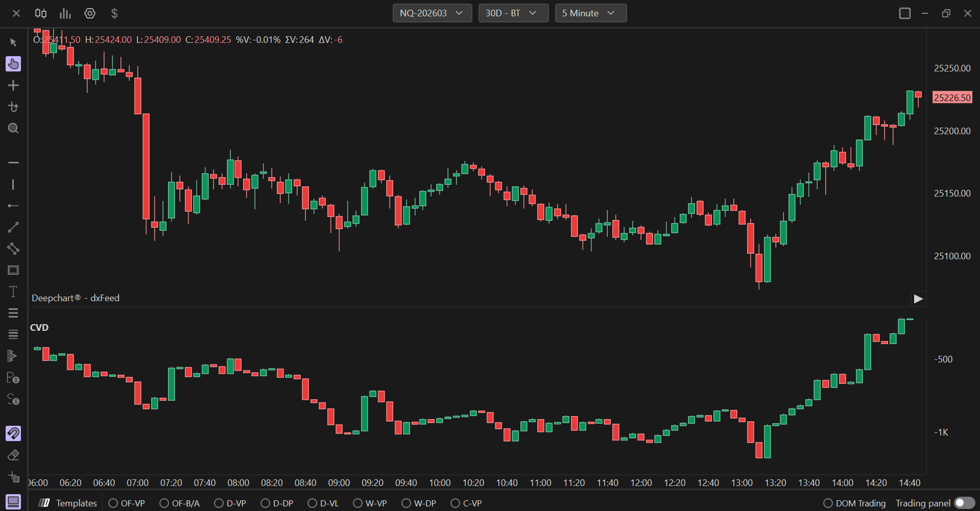
Task: Select the hand pan tool
Action: click(13, 64)
